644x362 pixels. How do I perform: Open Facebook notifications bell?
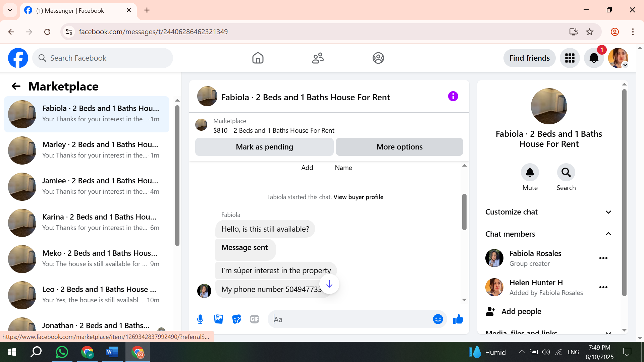[x=594, y=58]
